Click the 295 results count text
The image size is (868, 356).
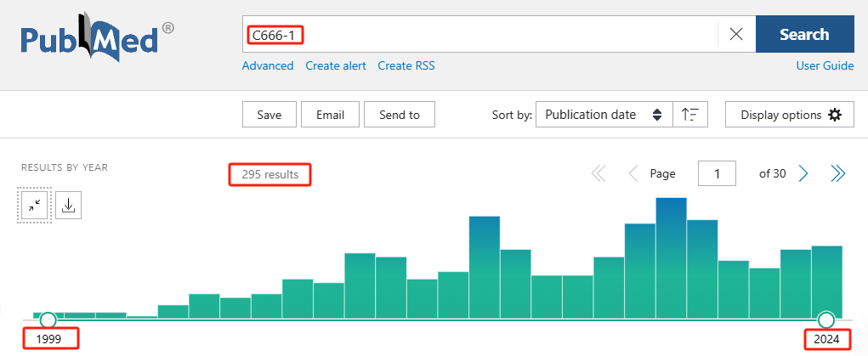270,174
